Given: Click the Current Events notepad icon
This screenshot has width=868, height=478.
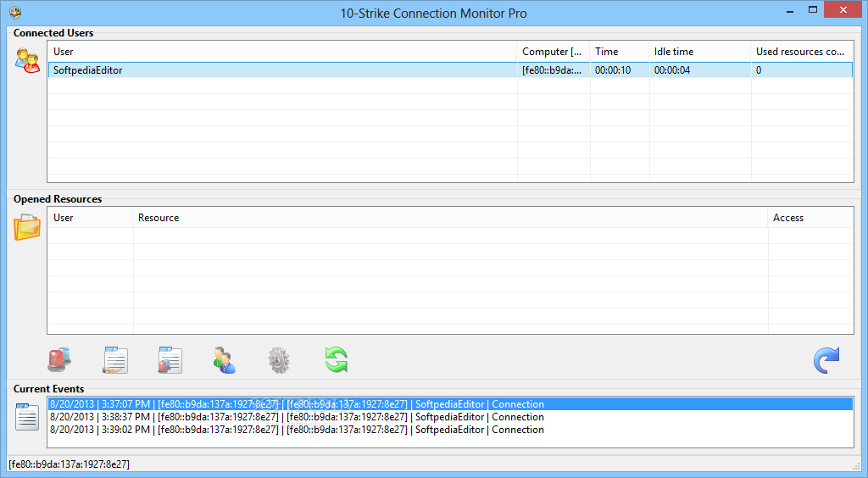Looking at the screenshot, I should pyautogui.click(x=26, y=417).
